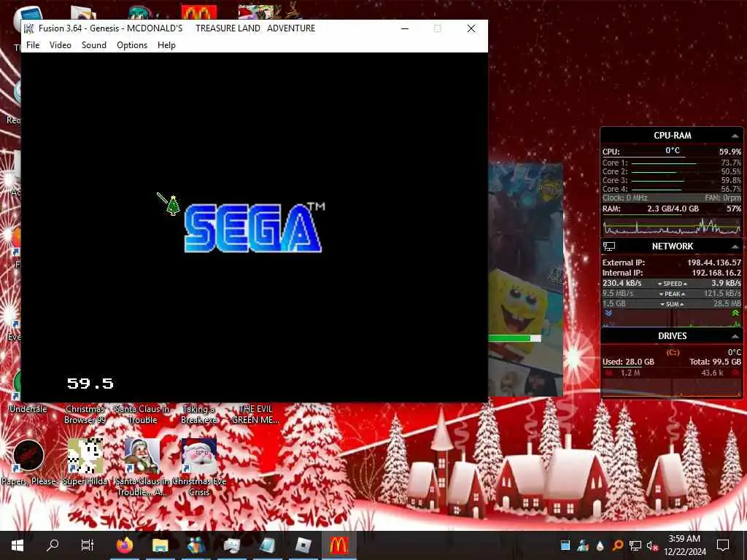Collapse the DRIVES widget panel
The height and width of the screenshot is (560, 747).
click(x=735, y=336)
